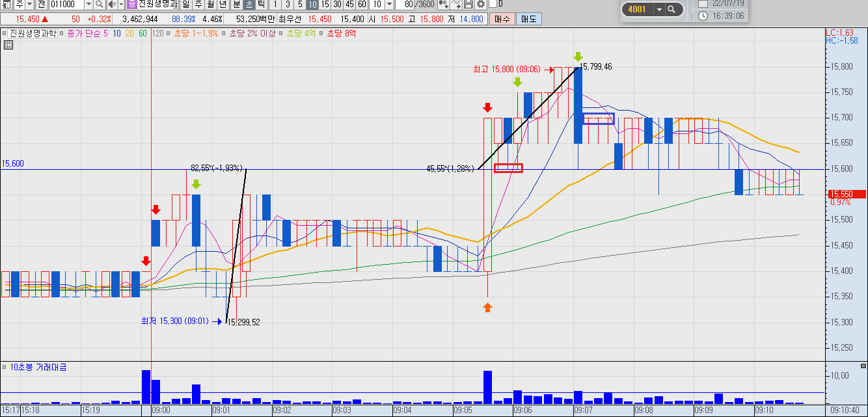Switch to 틱 tick chart tab
Viewport: 868px width, 417px height.
[x=261, y=5]
